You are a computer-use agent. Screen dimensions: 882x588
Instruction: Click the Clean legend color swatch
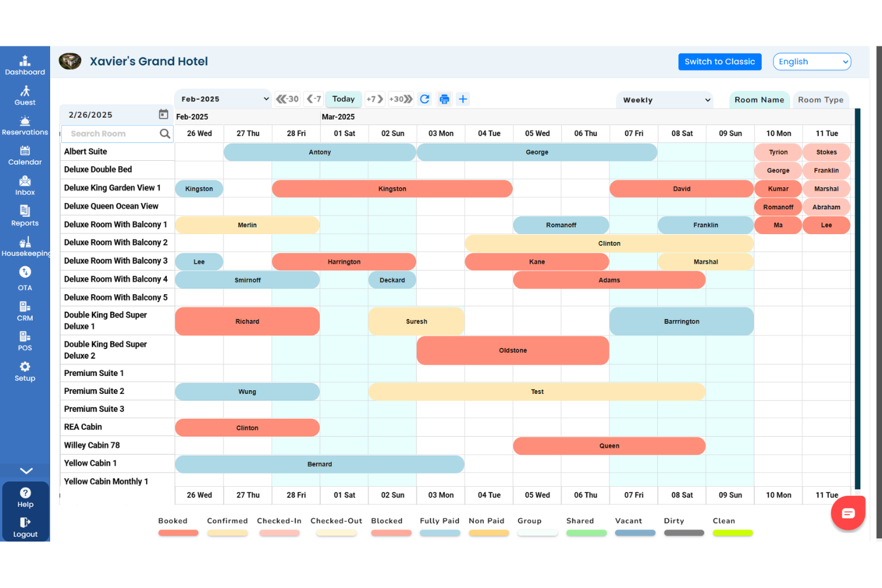[732, 533]
